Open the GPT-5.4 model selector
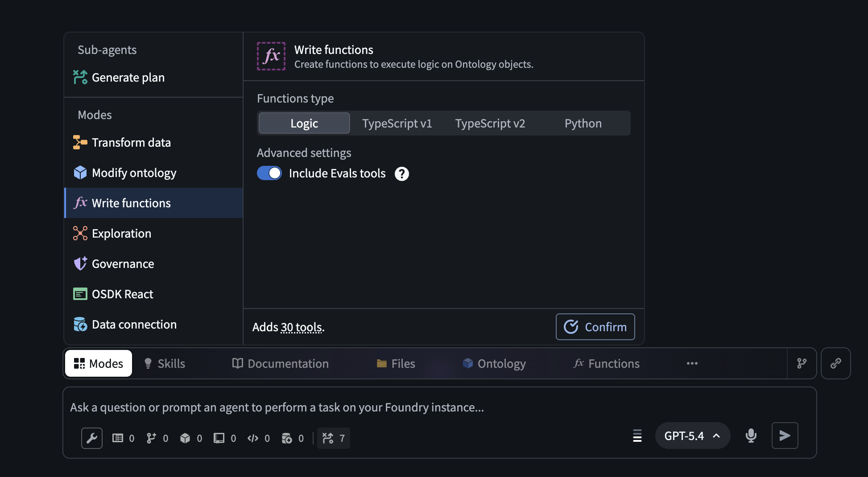Image resolution: width=868 pixels, height=477 pixels. (692, 436)
